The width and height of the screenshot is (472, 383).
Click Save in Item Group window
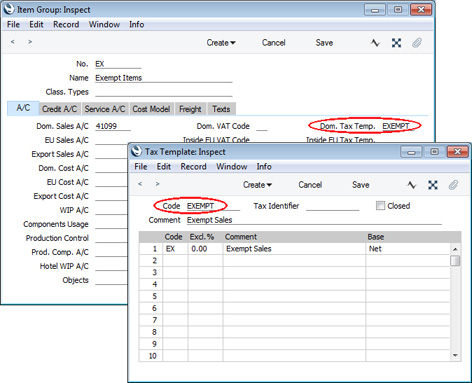click(x=324, y=43)
